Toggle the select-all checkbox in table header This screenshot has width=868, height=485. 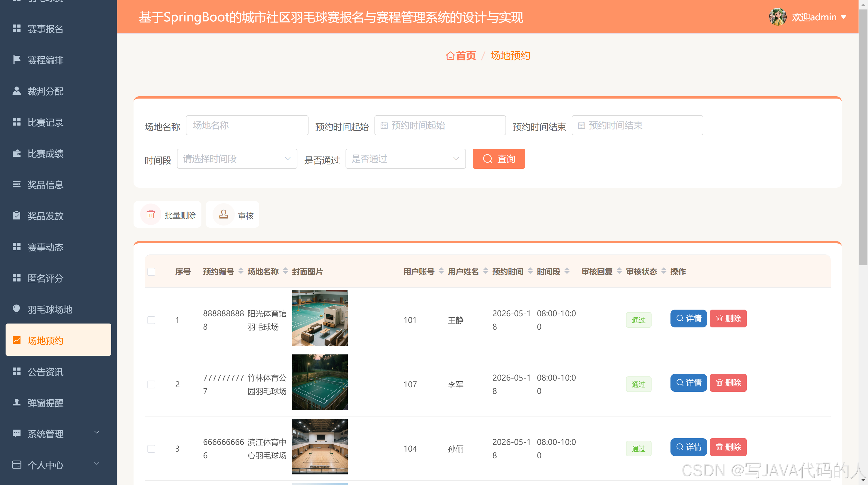tap(151, 272)
